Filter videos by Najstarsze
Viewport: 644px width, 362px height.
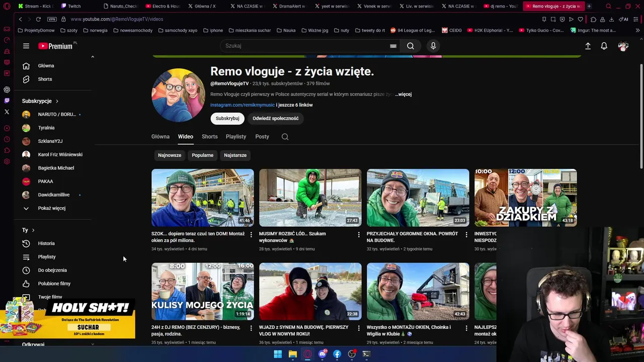click(x=235, y=155)
